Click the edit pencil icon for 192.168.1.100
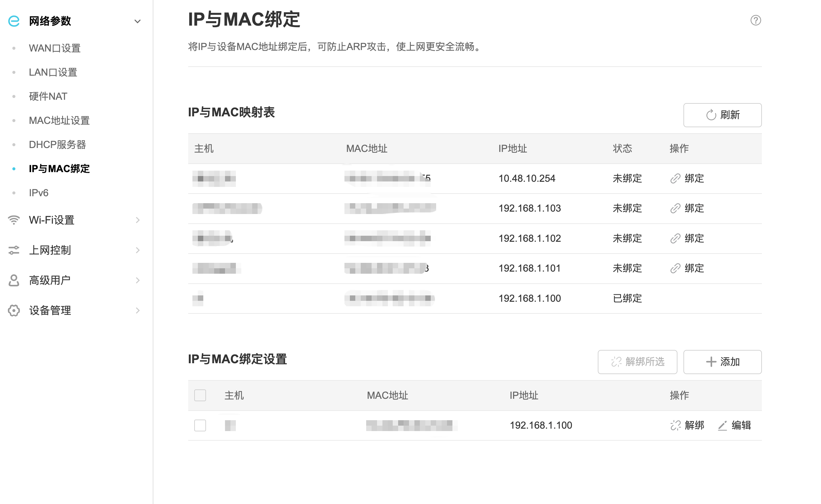 (722, 425)
